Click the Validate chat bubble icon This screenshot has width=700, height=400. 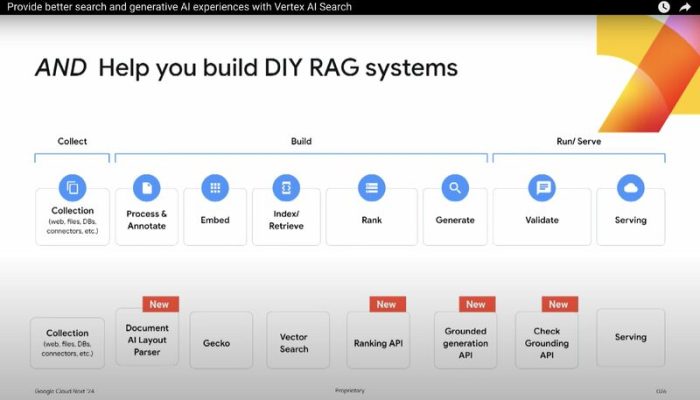tap(542, 188)
